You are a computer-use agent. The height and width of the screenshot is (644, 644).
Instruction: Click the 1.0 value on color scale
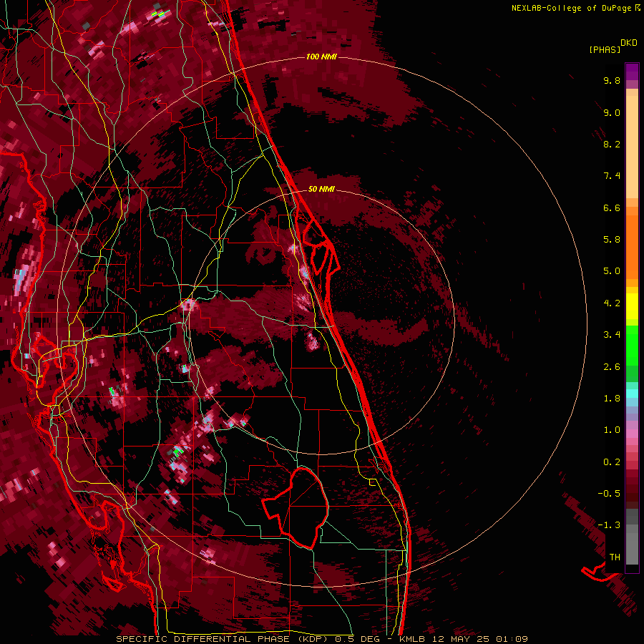click(612, 430)
